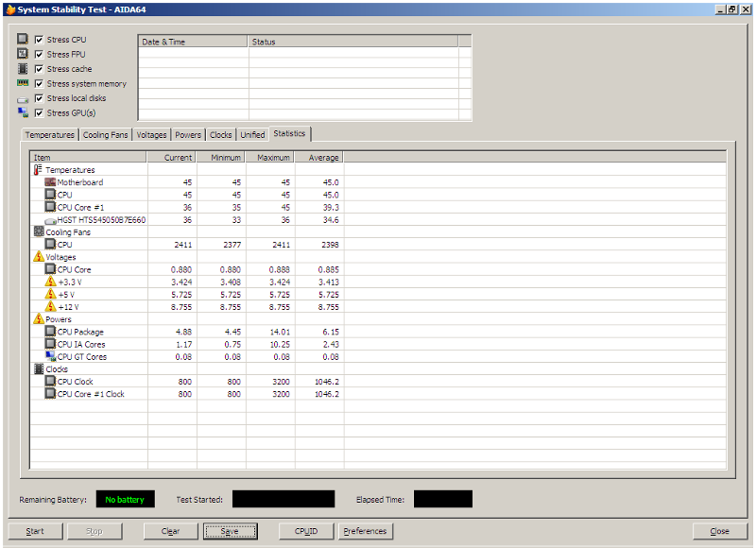Click the cache chip icon beside Stress cache
The width and height of the screenshot is (756, 548).
[x=23, y=68]
